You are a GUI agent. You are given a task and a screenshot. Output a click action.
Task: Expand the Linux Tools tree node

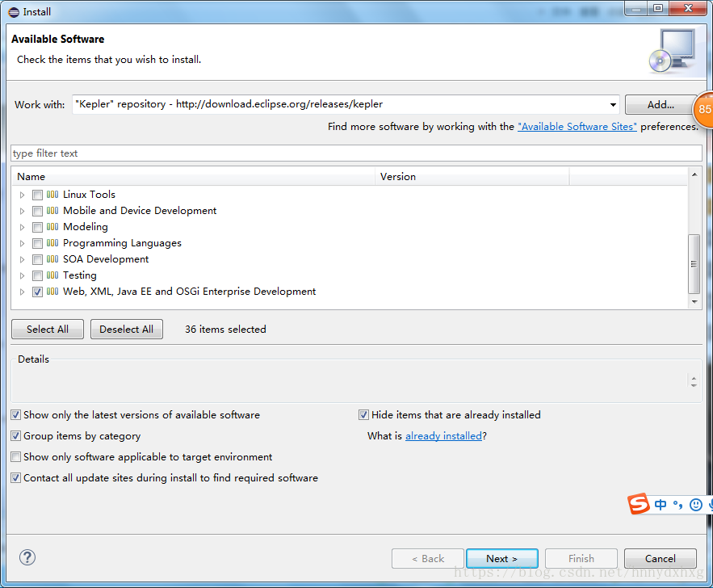coord(22,195)
